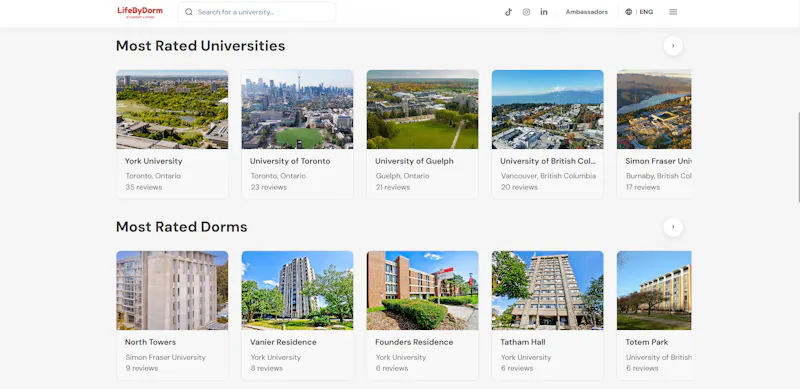Open the TikTok social icon

point(508,12)
